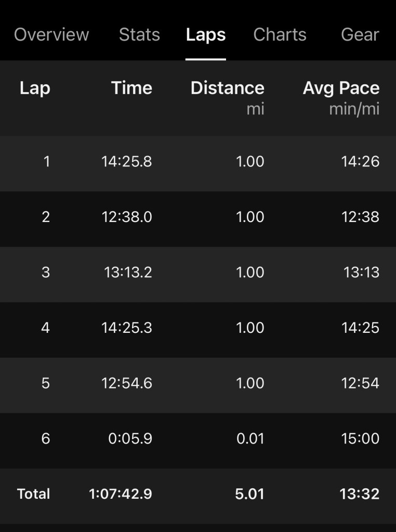Open the Gear tab
This screenshot has height=532, width=396.
pyautogui.click(x=360, y=34)
